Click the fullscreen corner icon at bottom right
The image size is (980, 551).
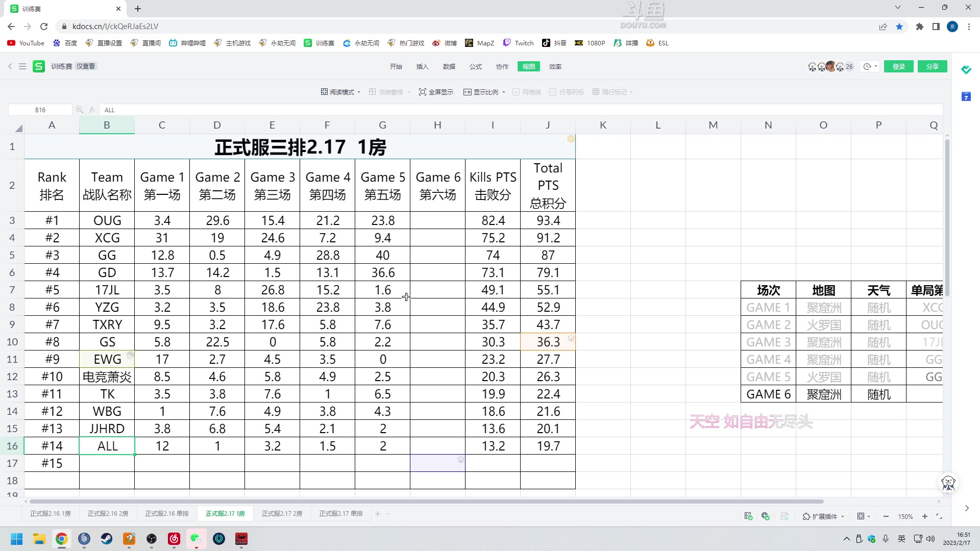coord(939,516)
